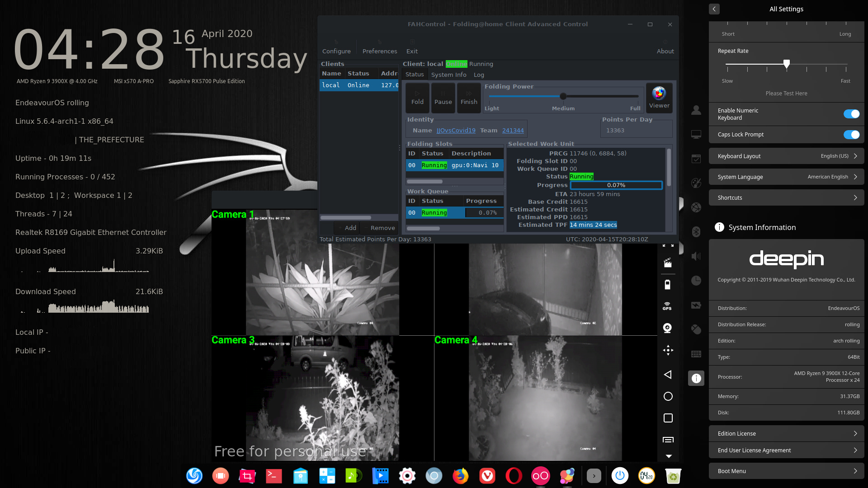Open the Boot Menu row

tap(786, 471)
